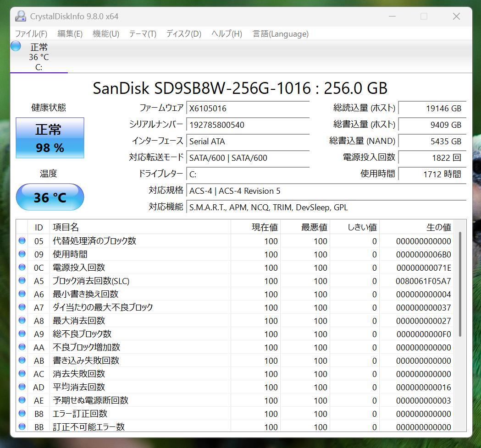Click the SanDisk SD9SB8W-256G-1016 drive title
The image size is (481, 448).
[x=240, y=88]
